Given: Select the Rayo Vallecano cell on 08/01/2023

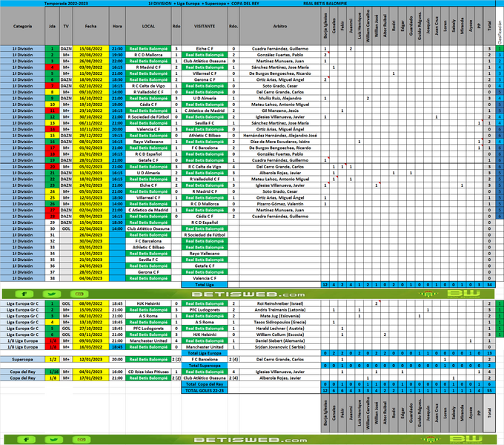Looking at the screenshot, I should tap(148, 142).
